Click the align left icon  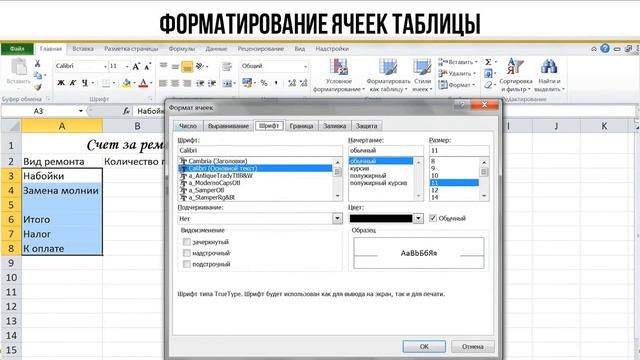pos(163,83)
